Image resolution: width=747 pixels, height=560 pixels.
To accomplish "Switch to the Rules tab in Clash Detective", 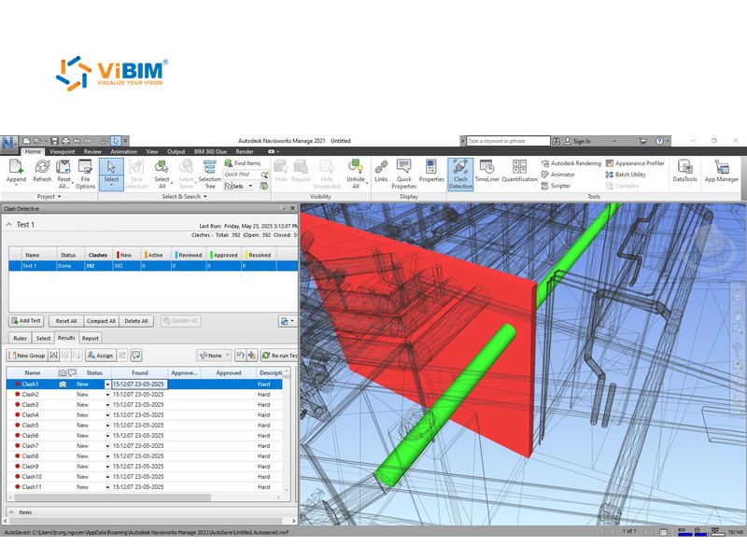I will click(x=20, y=338).
